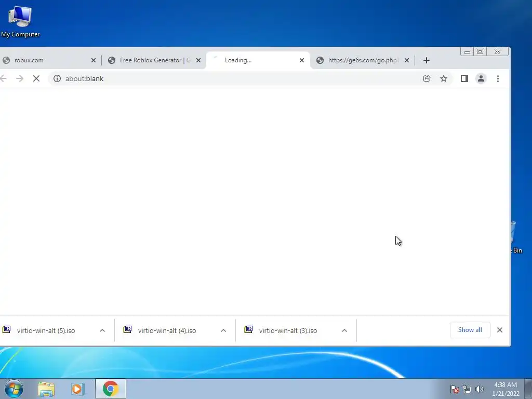Close the downloads bar
This screenshot has height=399, width=532.
tap(500, 330)
